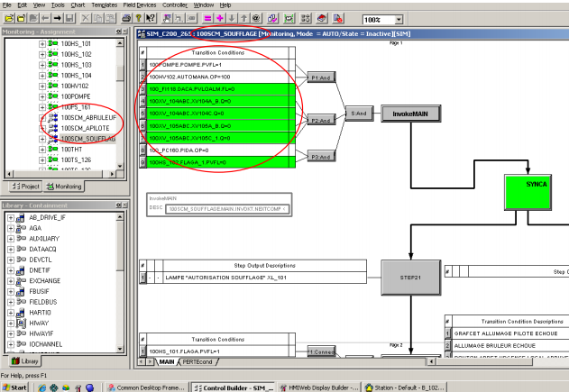
Task: Click the black right arrow toolbar icon
Action: point(57,19)
